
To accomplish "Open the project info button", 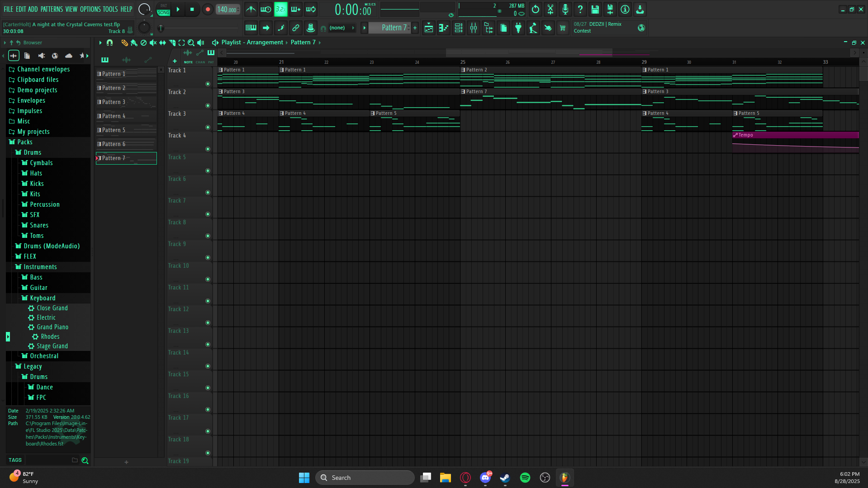I will pos(625,9).
